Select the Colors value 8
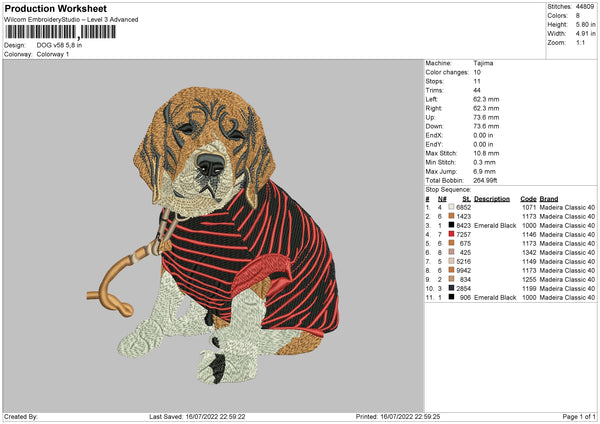The height and width of the screenshot is (424, 600). pos(578,16)
